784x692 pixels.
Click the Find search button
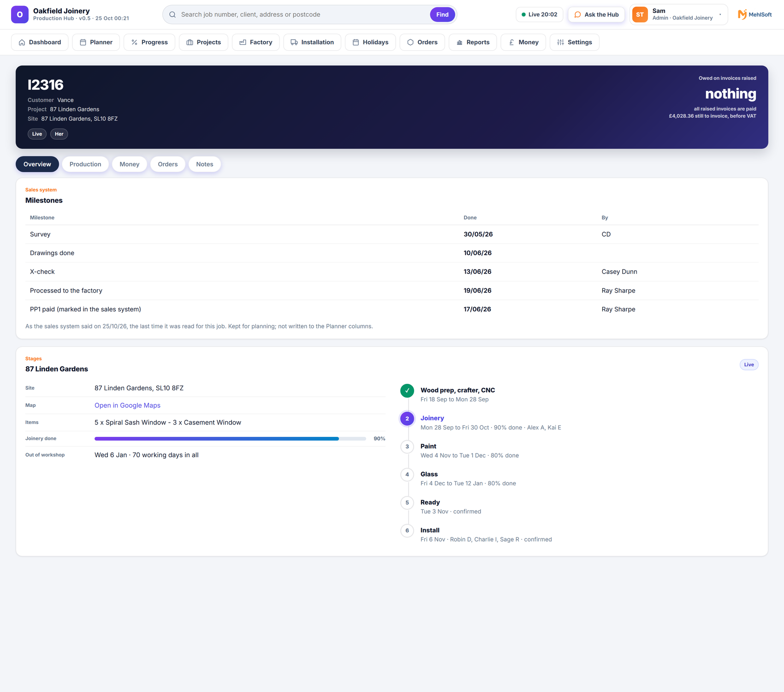(442, 14)
